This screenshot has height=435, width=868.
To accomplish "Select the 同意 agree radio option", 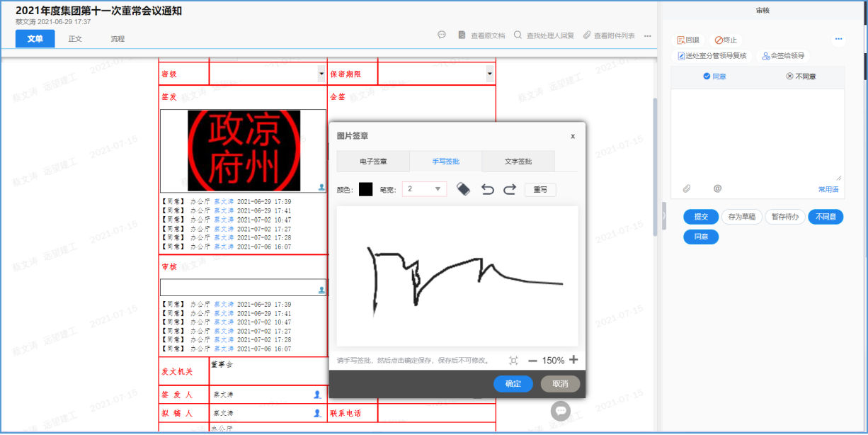I will 714,77.
